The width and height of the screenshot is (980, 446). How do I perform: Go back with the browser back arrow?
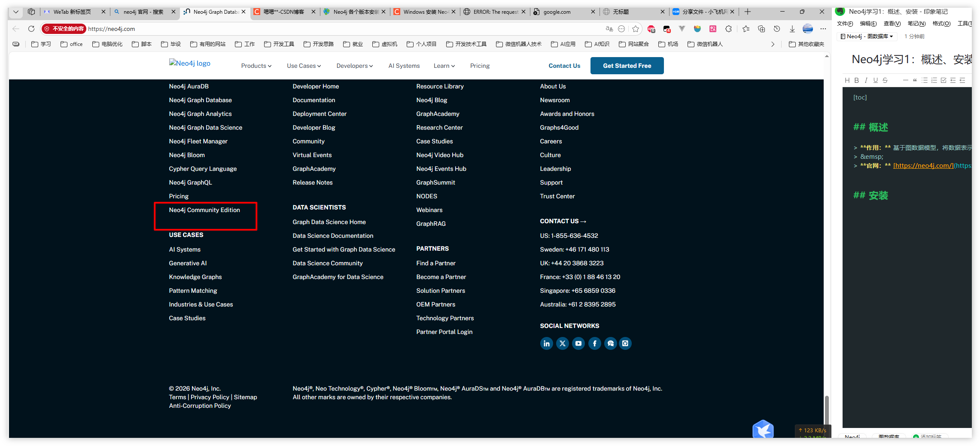tap(16, 29)
